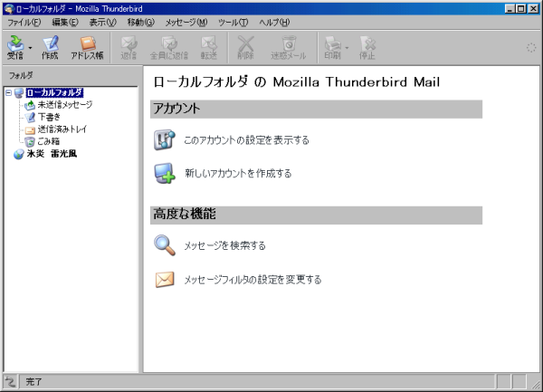Click the envelope icon next to 送信済みトレイ
The width and height of the screenshot is (543, 392).
(30, 129)
